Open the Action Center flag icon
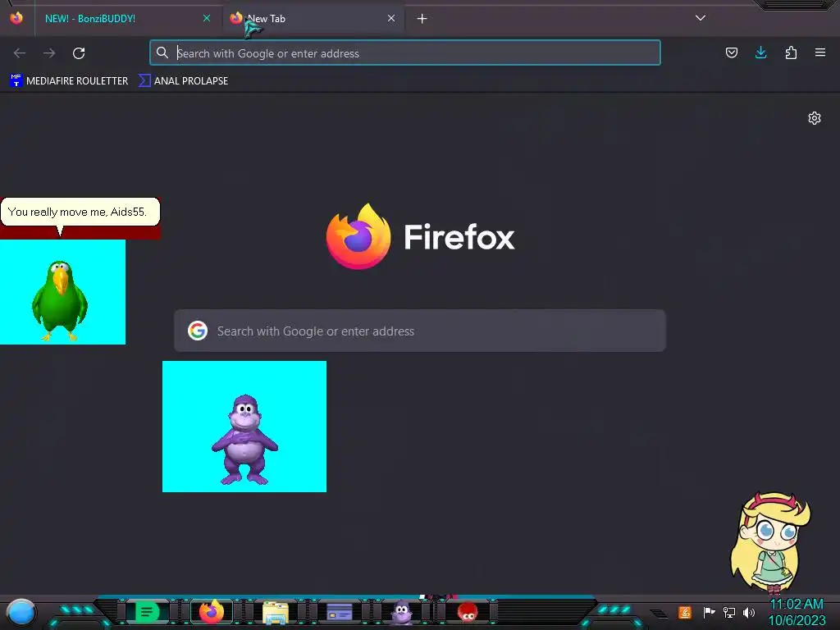The width and height of the screenshot is (840, 630). click(x=709, y=612)
